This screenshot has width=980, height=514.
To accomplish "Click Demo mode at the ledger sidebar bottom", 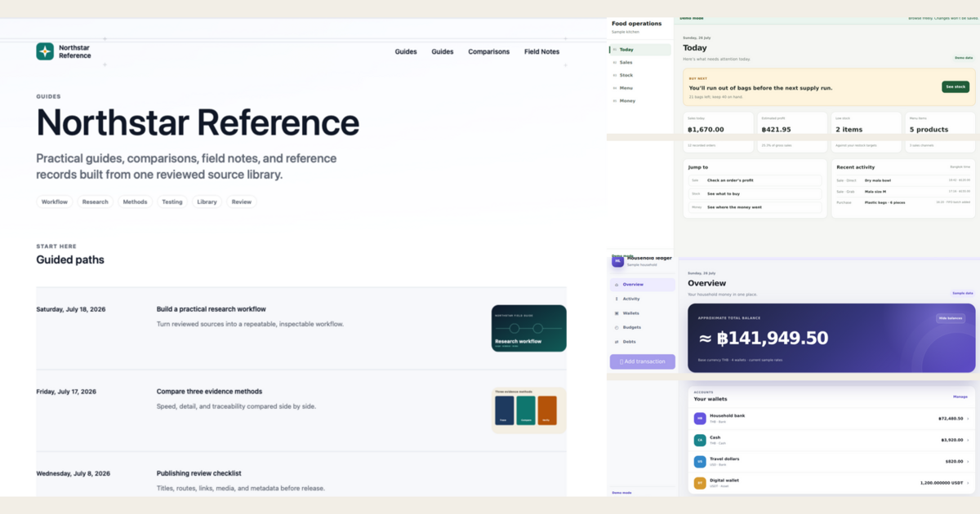I will [x=621, y=493].
